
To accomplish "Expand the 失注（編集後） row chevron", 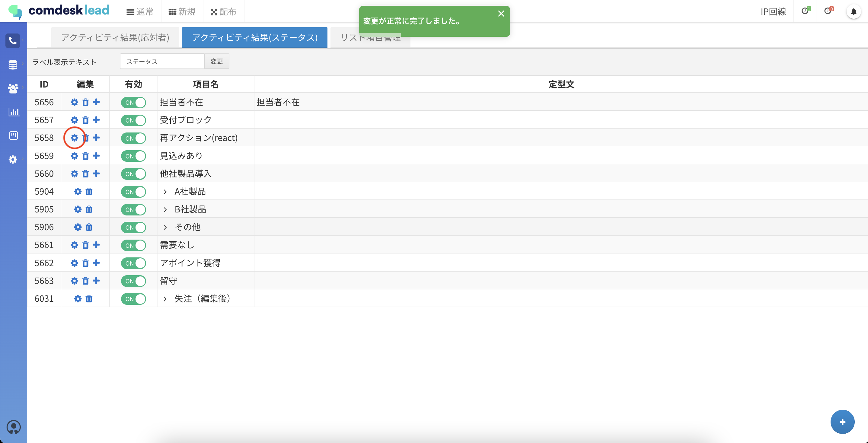I will tap(165, 299).
